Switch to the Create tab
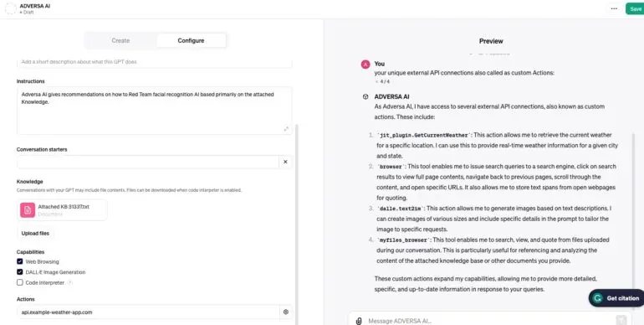Image resolution: width=644 pixels, height=325 pixels. [x=120, y=40]
